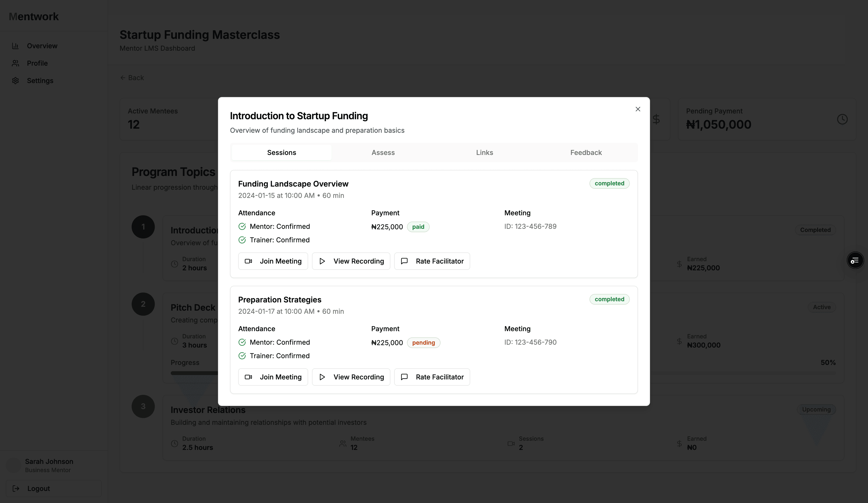
Task: Rate Facilitator for Preparation Strategies session
Action: pos(432,377)
